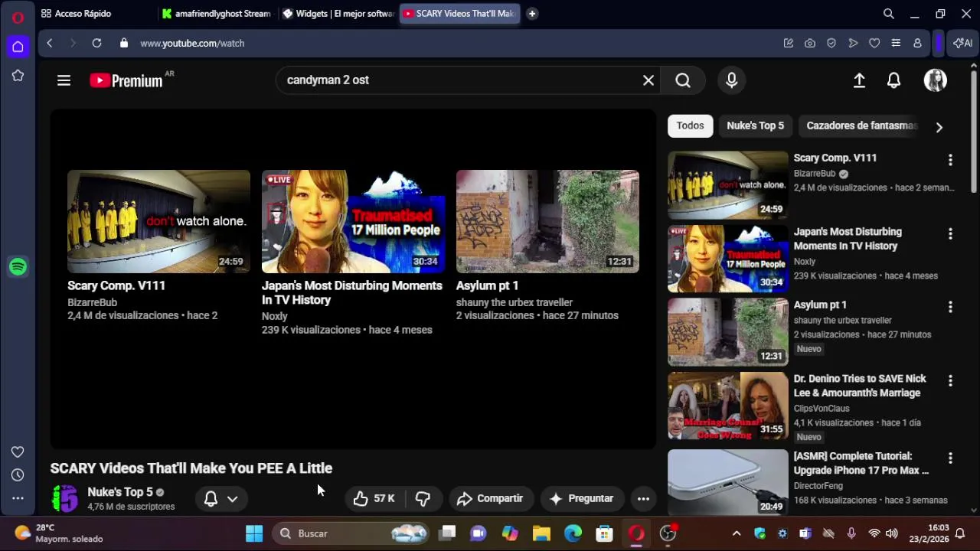
Task: Click Nuke's Top 5 channel avatar
Action: coord(65,498)
